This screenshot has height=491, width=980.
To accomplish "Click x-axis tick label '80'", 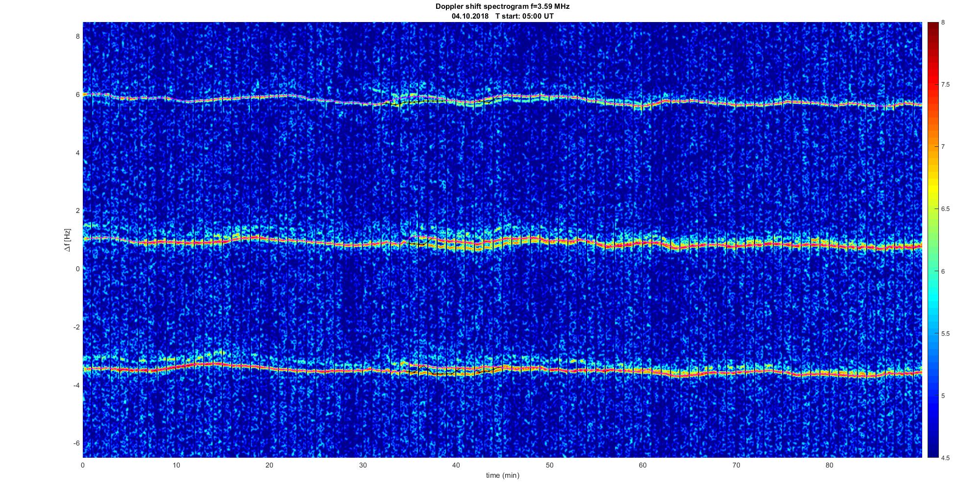I will [x=829, y=465].
